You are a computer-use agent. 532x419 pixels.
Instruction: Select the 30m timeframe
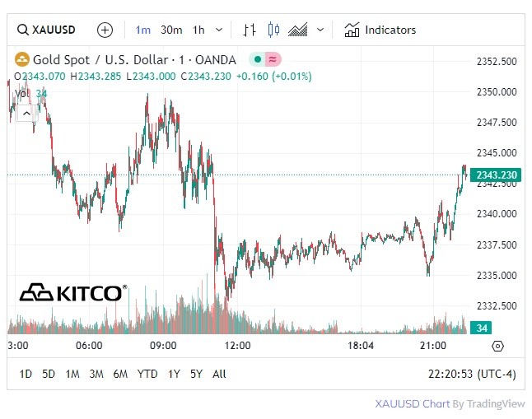point(171,30)
